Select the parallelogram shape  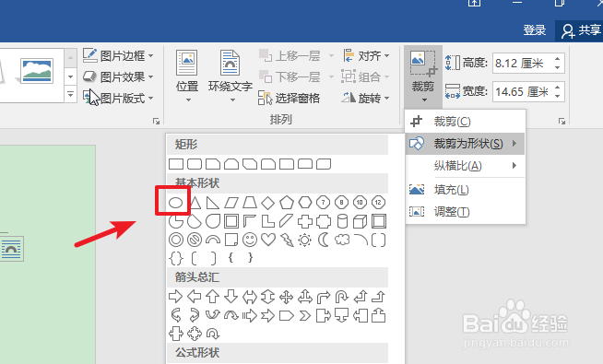(231, 202)
